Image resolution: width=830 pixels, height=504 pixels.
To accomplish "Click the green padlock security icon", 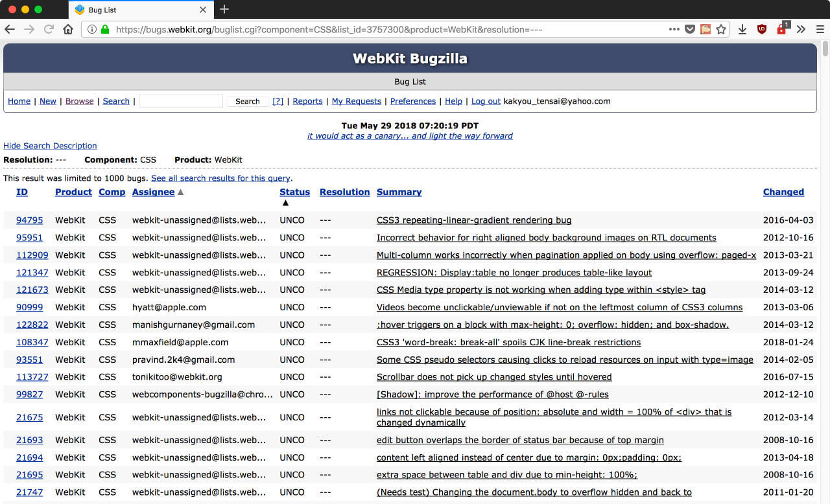I will tap(104, 29).
